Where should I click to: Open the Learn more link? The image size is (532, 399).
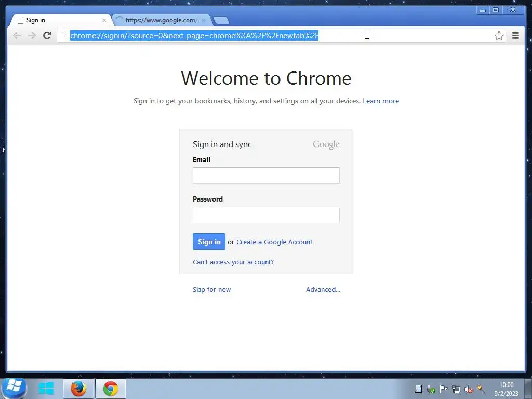(x=381, y=101)
